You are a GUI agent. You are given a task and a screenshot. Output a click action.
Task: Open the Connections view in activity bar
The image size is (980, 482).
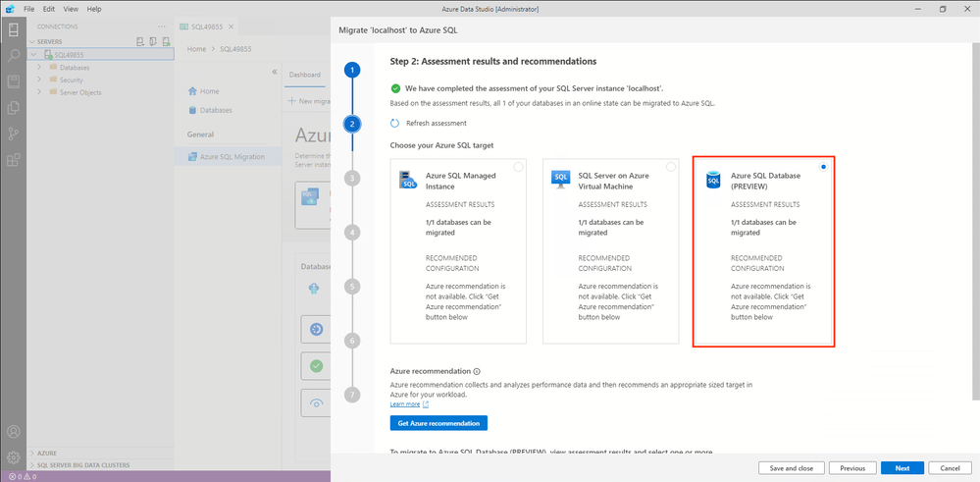13,29
